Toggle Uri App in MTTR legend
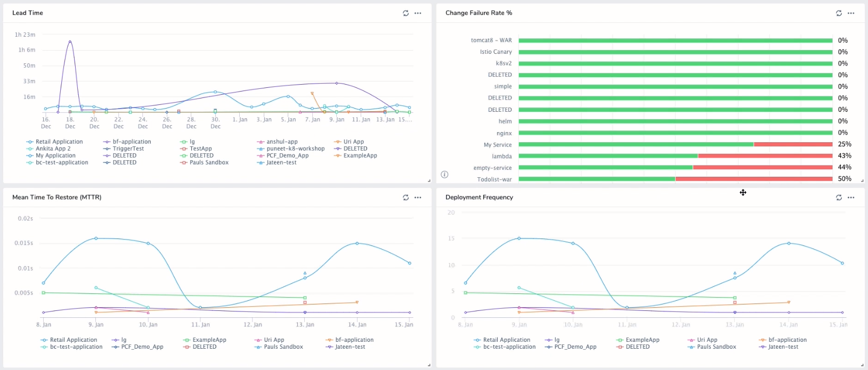This screenshot has height=370, width=868. 270,340
